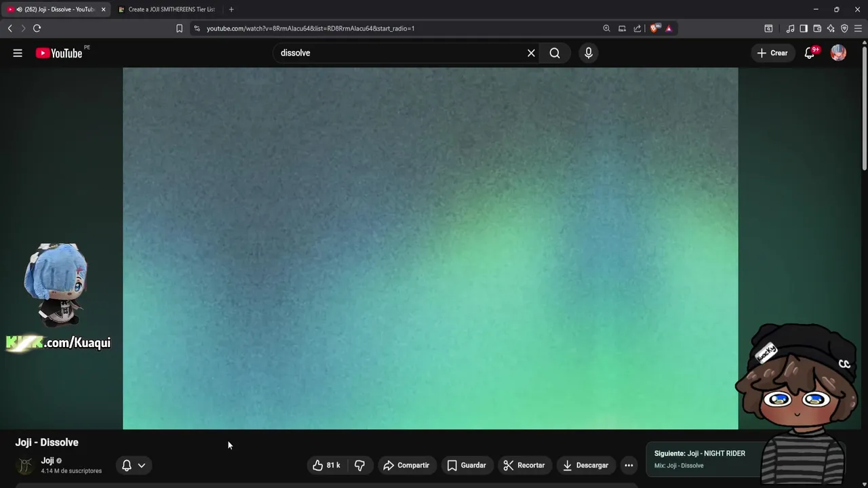Open Brave Wallet icon
Viewport: 868px width, 488px height.
tap(817, 28)
